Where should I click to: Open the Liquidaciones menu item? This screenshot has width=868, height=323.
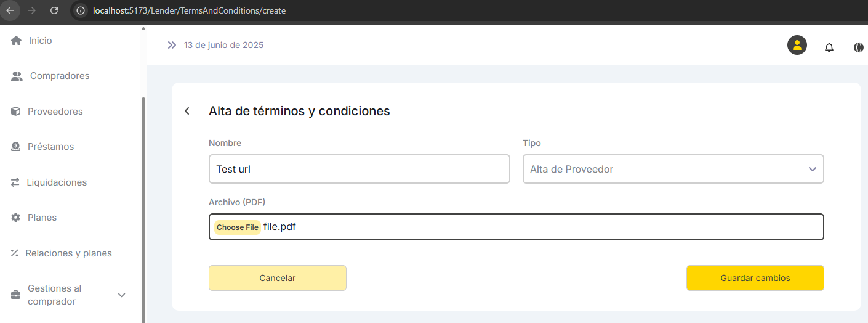pos(57,182)
